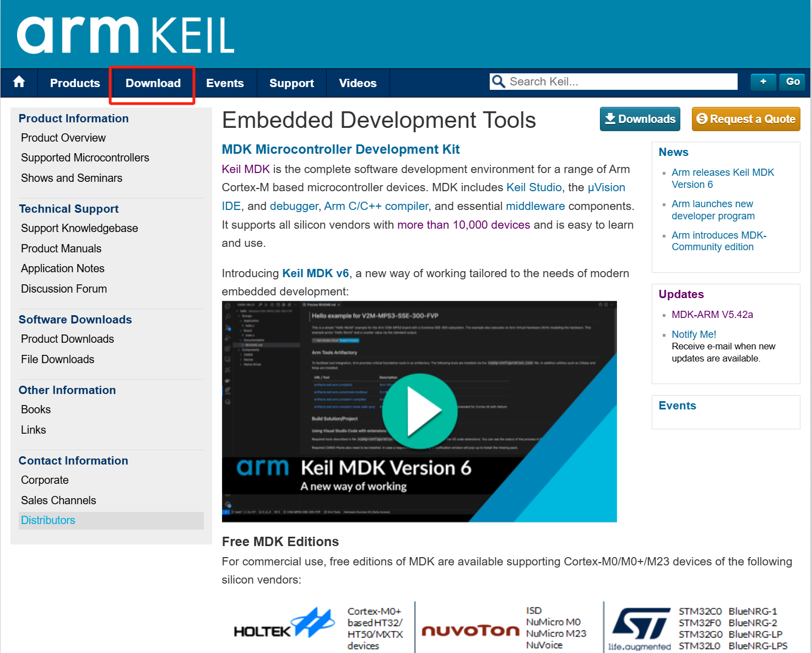Open Sales Channels link
812x653 pixels.
pyautogui.click(x=58, y=500)
